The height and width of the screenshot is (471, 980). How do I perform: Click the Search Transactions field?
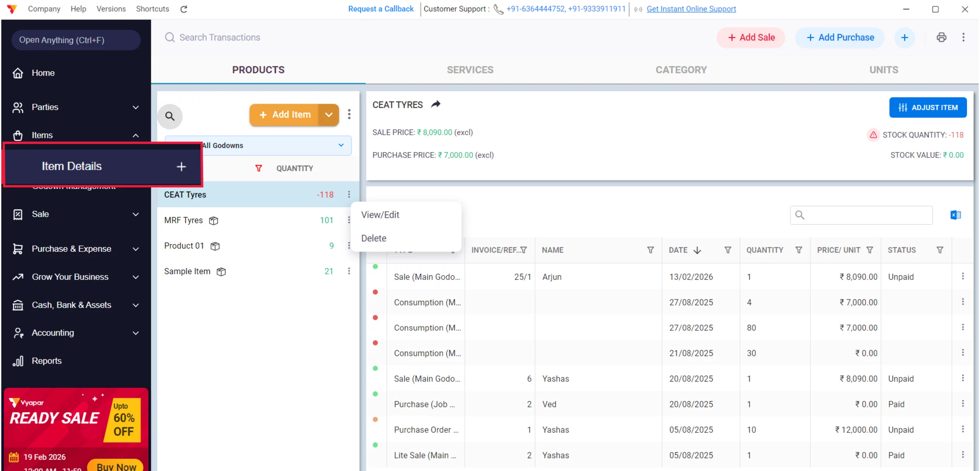pos(220,38)
